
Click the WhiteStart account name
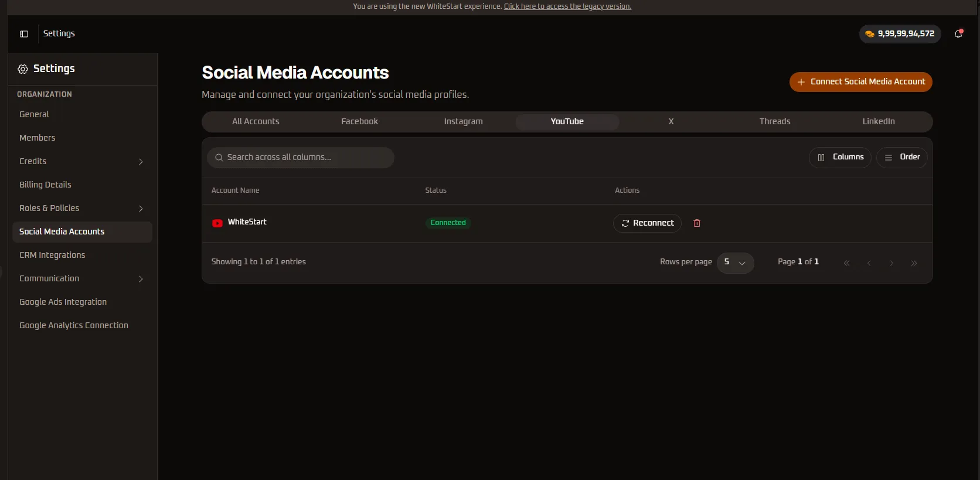point(247,222)
